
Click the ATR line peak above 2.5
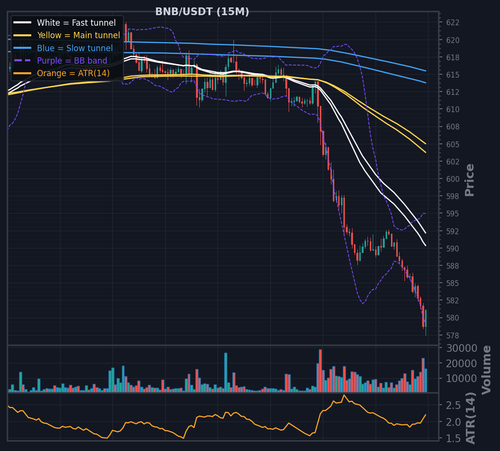click(x=344, y=396)
